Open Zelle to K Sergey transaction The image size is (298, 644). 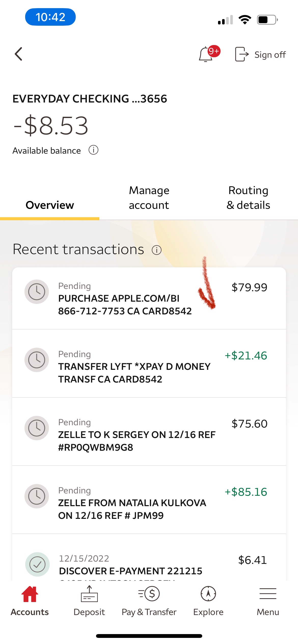click(149, 432)
